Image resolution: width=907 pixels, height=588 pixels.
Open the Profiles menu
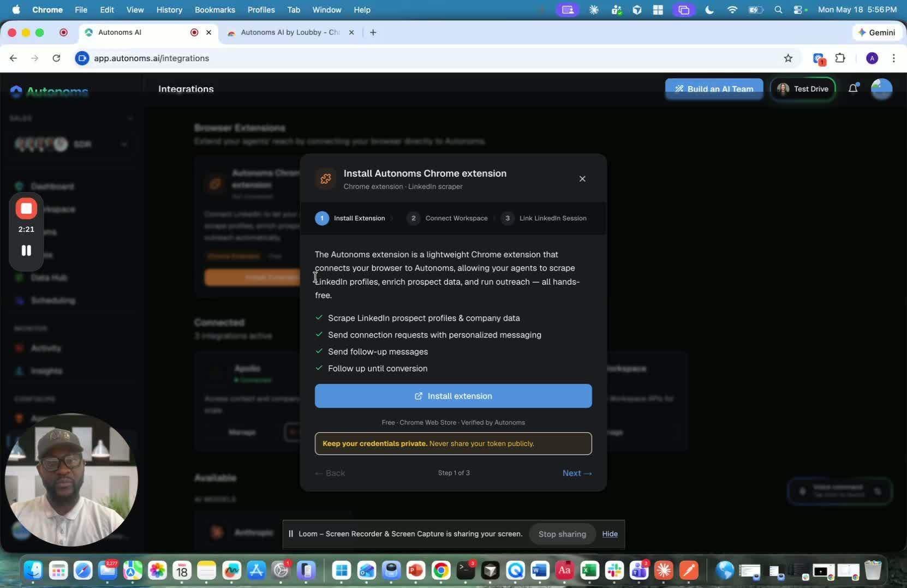coord(261,9)
